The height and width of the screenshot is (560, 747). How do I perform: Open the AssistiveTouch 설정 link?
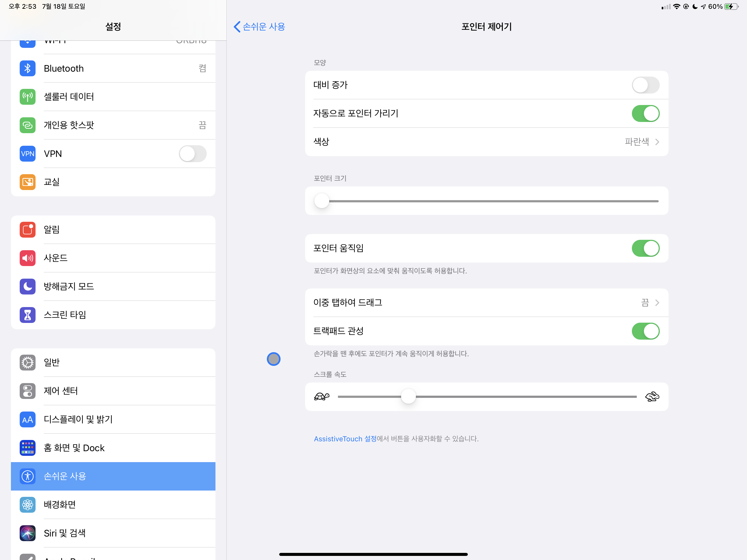click(x=345, y=439)
